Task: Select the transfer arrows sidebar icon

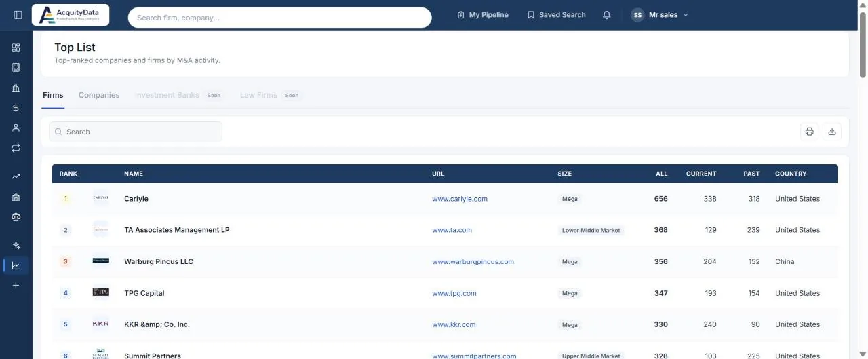Action: (x=16, y=147)
